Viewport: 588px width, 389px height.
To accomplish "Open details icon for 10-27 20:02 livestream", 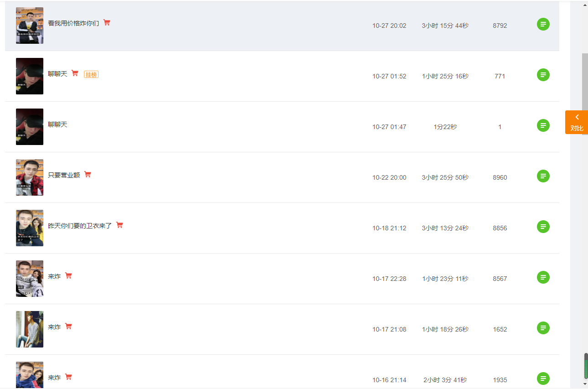I will (x=543, y=25).
